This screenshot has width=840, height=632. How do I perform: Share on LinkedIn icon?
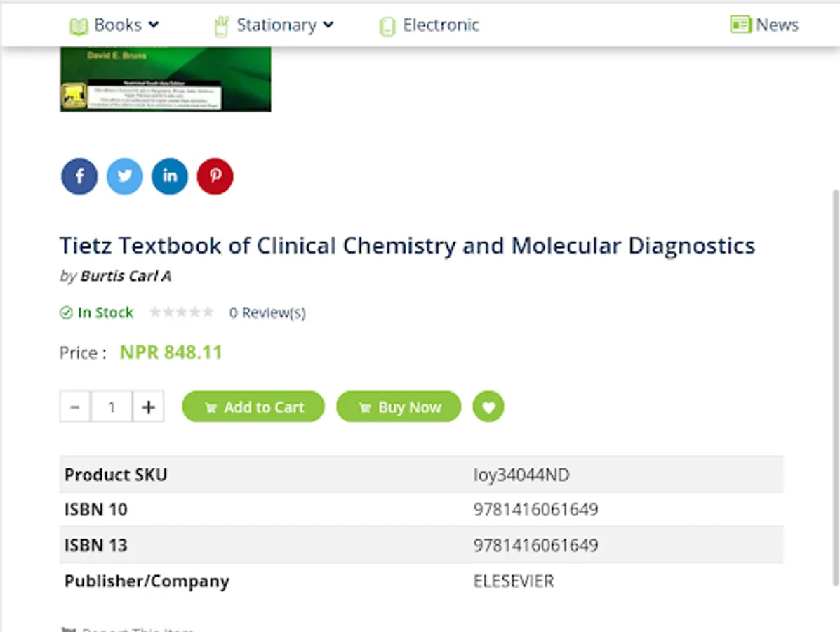[x=170, y=176]
